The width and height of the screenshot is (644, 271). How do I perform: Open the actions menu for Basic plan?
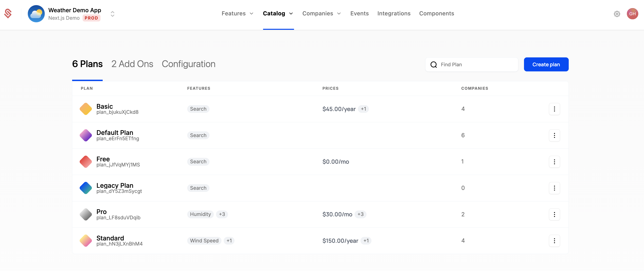click(555, 109)
